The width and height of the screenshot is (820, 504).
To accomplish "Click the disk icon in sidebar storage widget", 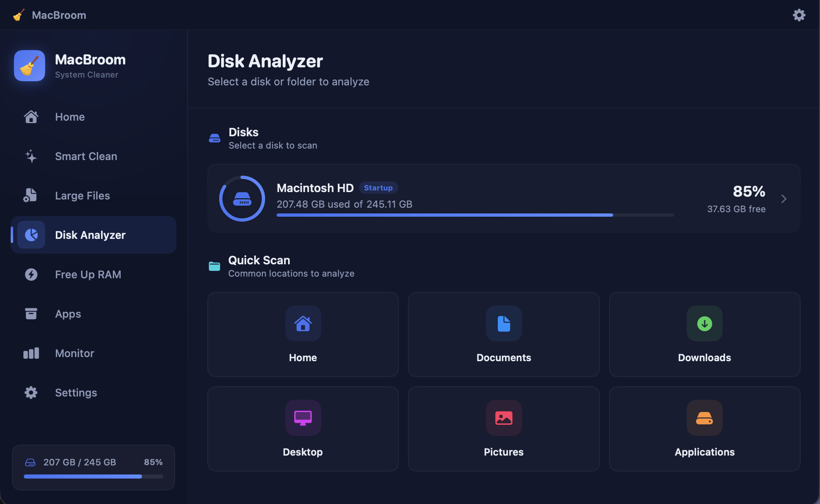I will pyautogui.click(x=30, y=463).
